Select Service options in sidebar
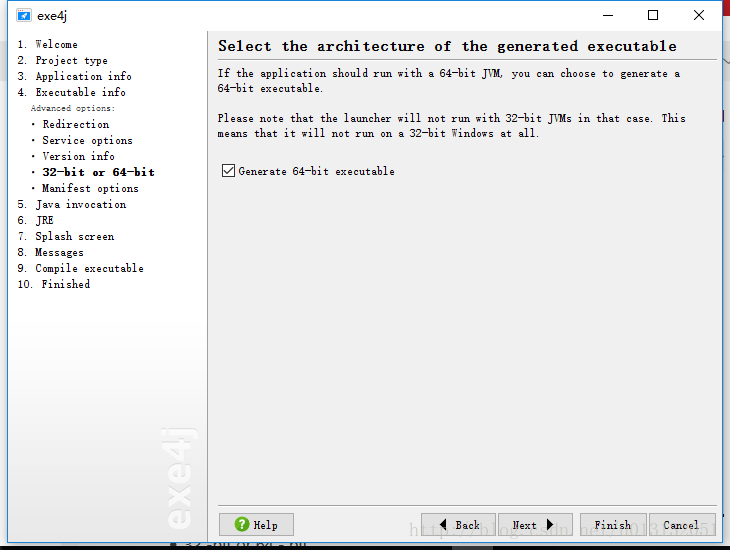The width and height of the screenshot is (730, 550). coord(88,140)
